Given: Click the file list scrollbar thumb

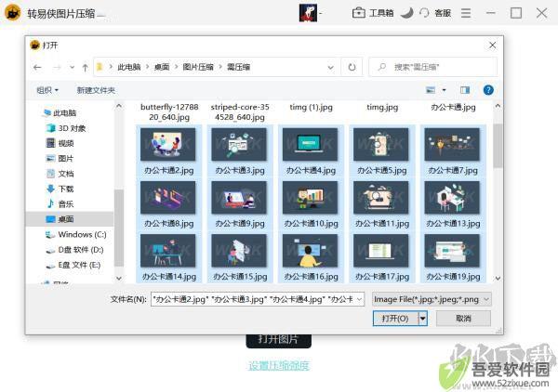Looking at the screenshot, I should tap(498, 146).
